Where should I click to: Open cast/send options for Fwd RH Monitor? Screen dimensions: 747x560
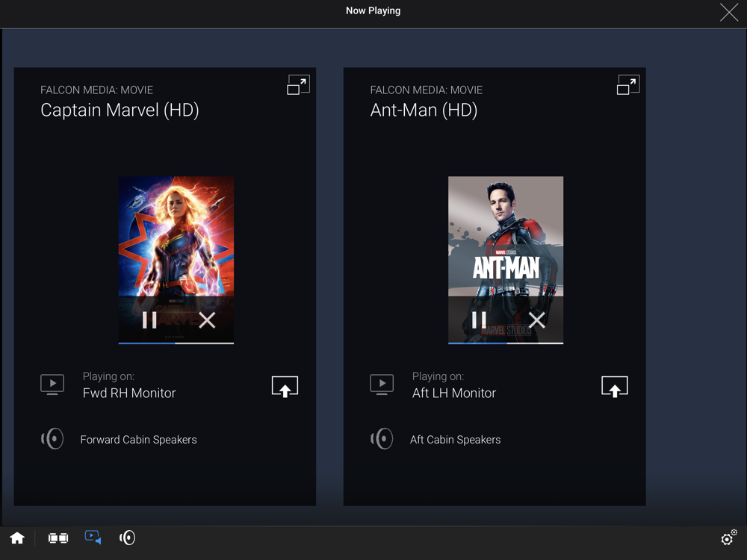click(x=285, y=386)
